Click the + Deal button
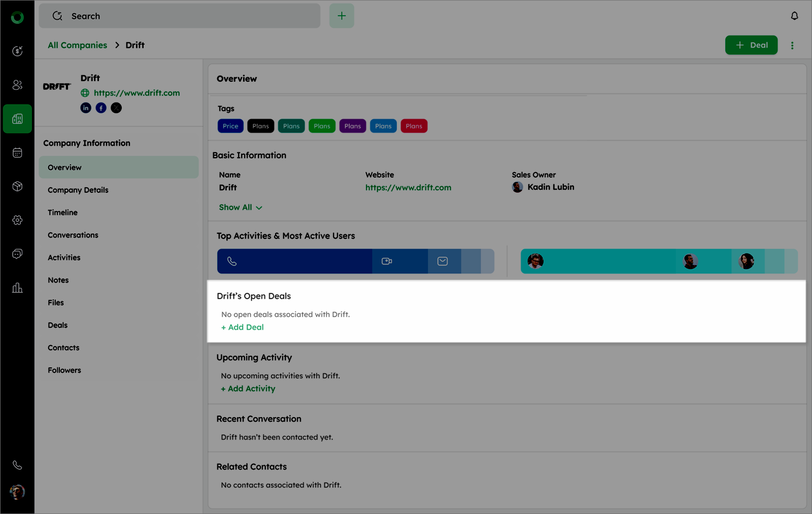Image resolution: width=812 pixels, height=514 pixels. [x=751, y=45]
